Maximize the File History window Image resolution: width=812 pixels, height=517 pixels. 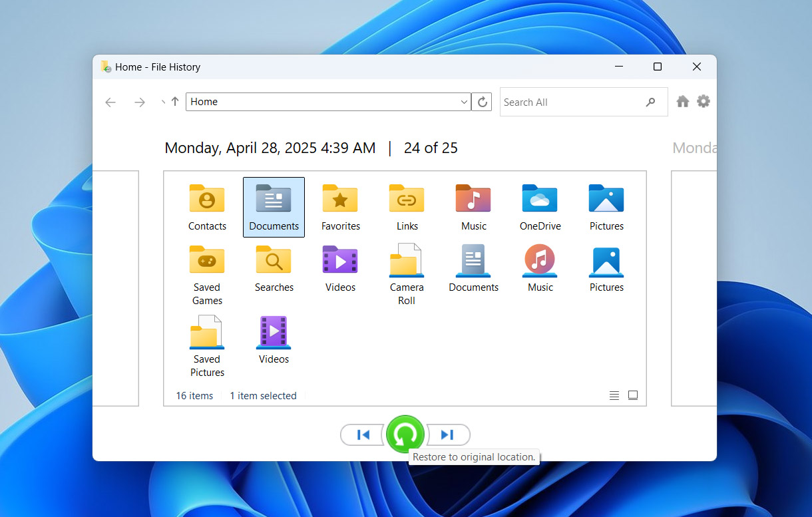[658, 67]
